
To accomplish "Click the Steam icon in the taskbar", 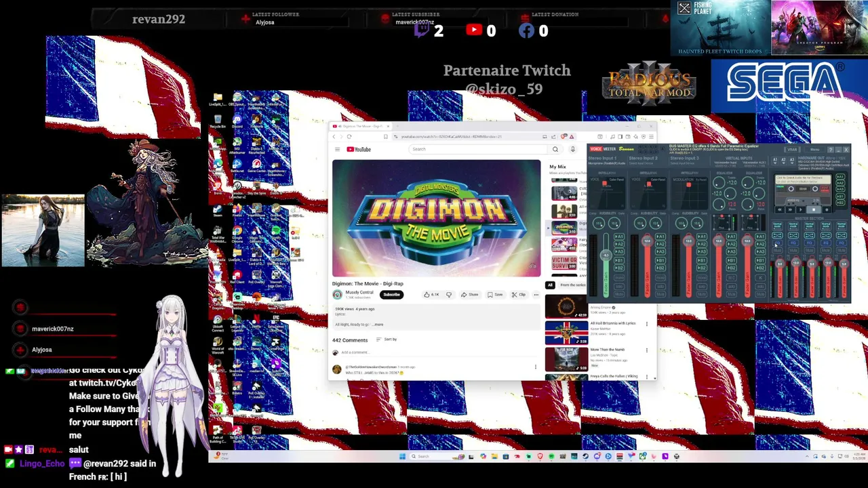I will 585,456.
